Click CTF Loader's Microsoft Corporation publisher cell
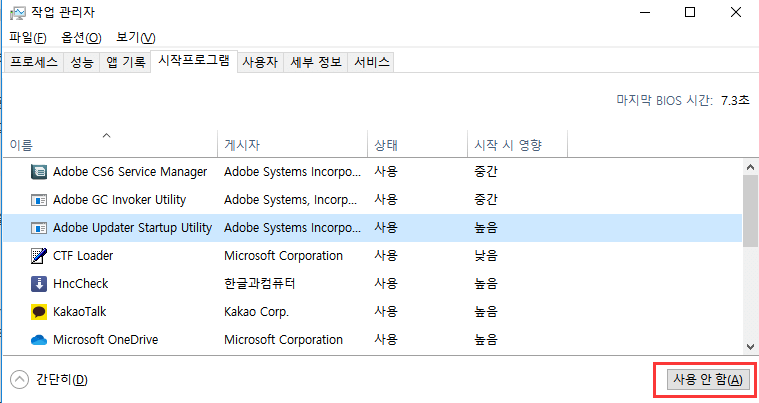Viewport: 759px width, 403px height. pos(283,255)
